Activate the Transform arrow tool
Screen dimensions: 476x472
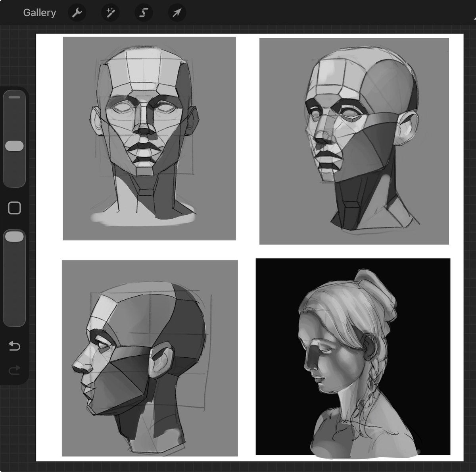(x=177, y=13)
